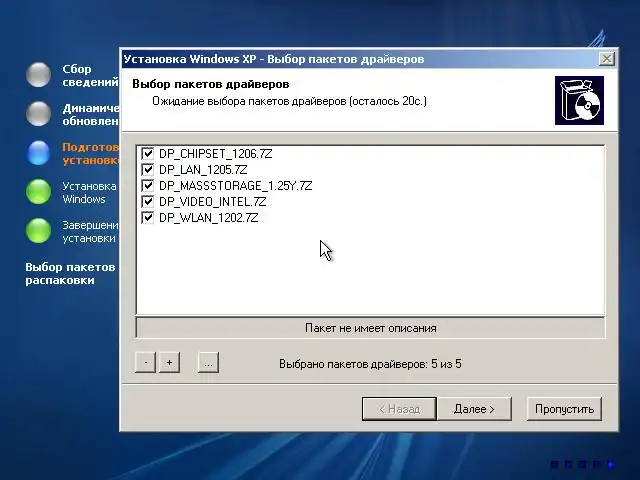The width and height of the screenshot is (640, 480).
Task: Click the green Установка Windows step bullet
Action: (38, 191)
